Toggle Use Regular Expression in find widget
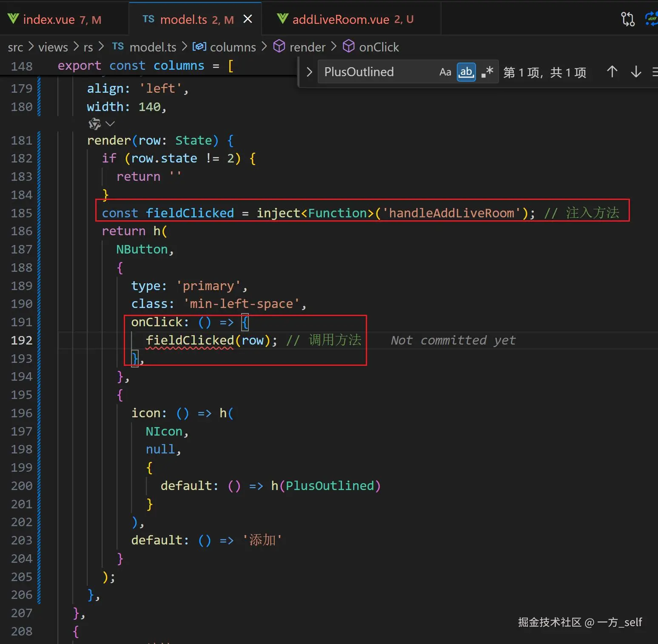This screenshot has height=644, width=658. tap(487, 72)
